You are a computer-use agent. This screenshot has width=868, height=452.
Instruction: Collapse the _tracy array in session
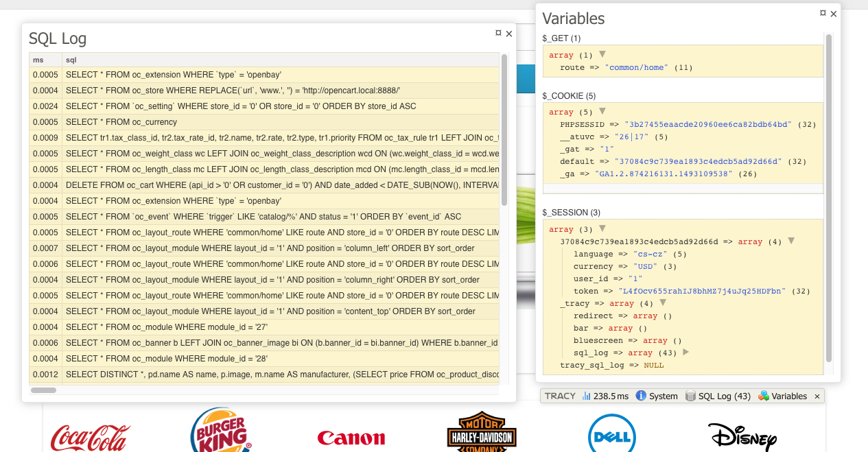pyautogui.click(x=663, y=302)
